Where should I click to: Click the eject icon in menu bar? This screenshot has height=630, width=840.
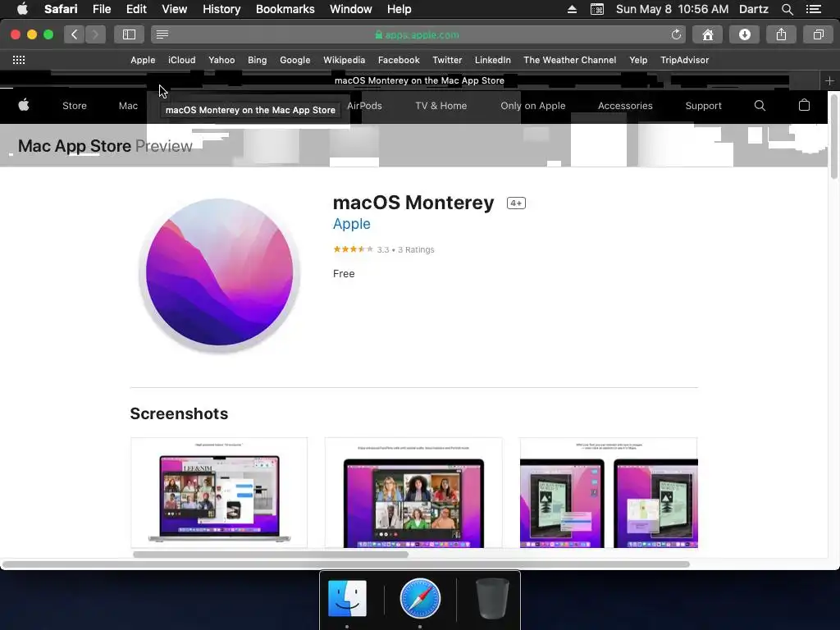(x=572, y=9)
